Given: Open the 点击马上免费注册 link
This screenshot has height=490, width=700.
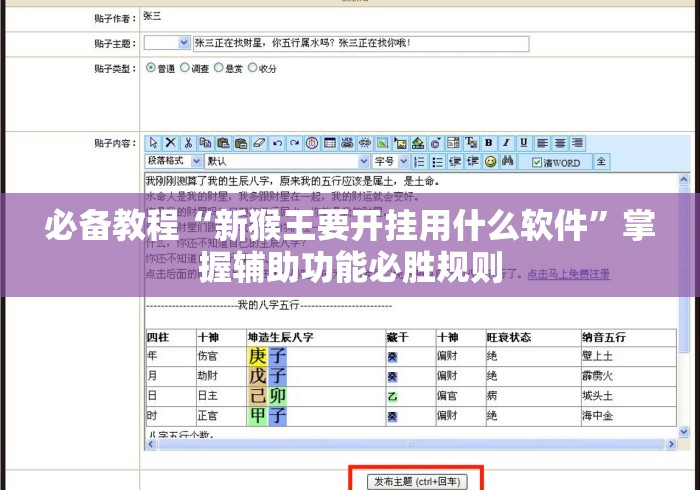Looking at the screenshot, I should (x=569, y=274).
